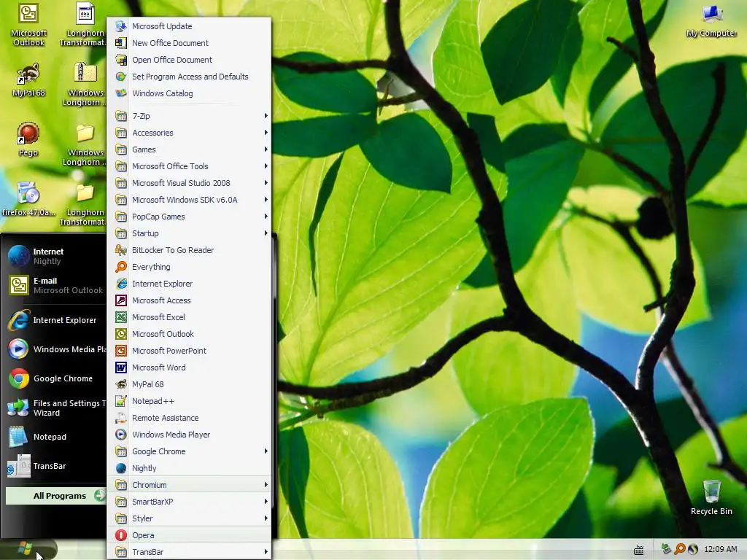Click the Everything search icon in menu
Screen dimensions: 747x560
point(121,267)
